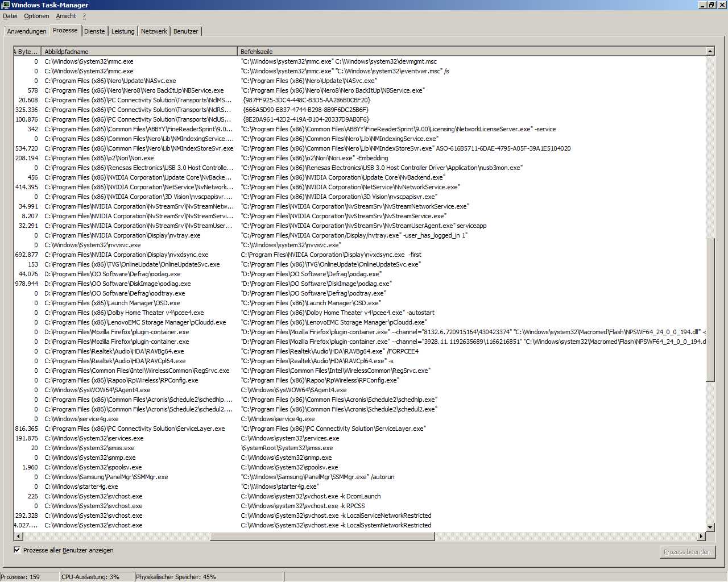This screenshot has width=728, height=582.
Task: Show the Benutzer tab
Action: tap(186, 31)
